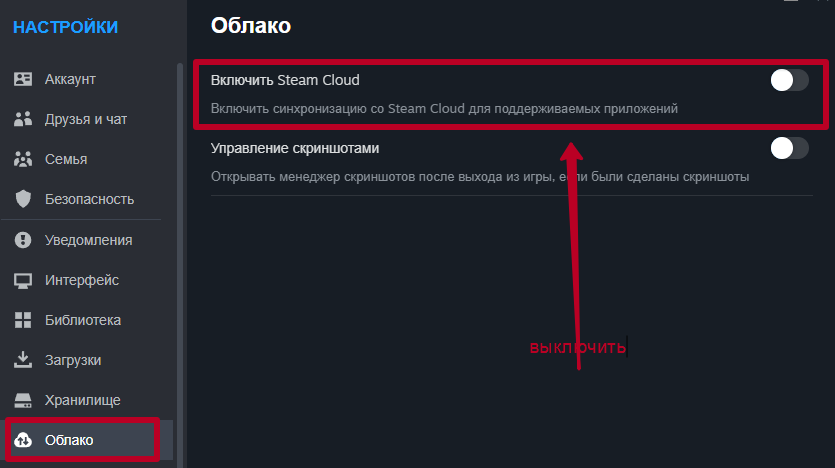Click the sidebar vertical scrollbar
The image size is (835, 468).
[180, 250]
